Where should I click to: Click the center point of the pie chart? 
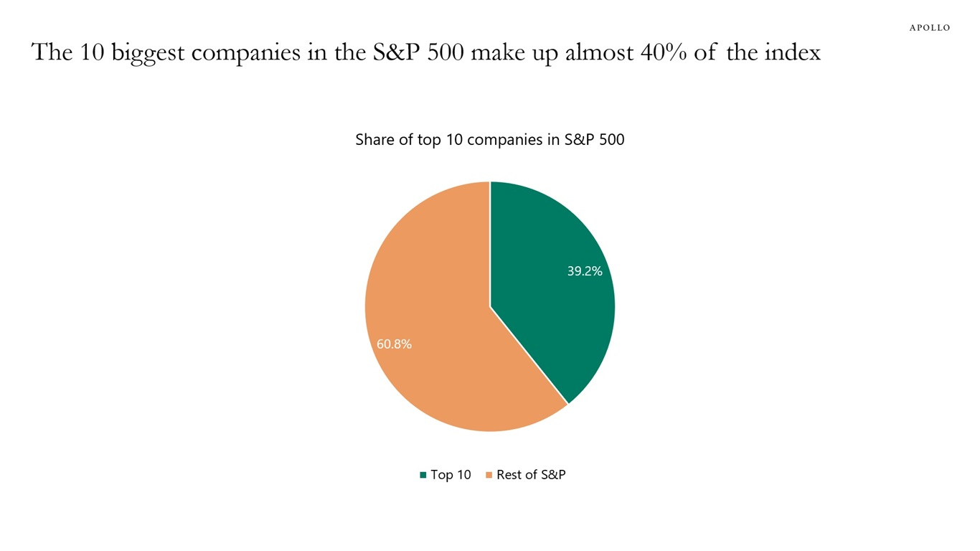click(x=490, y=306)
